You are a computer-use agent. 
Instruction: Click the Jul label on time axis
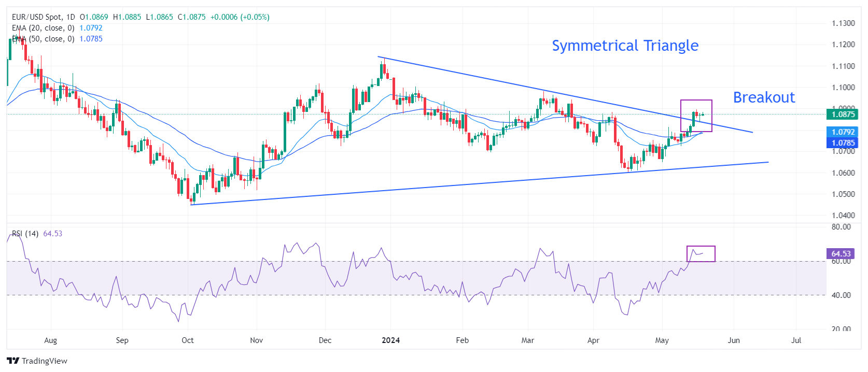[x=796, y=340]
